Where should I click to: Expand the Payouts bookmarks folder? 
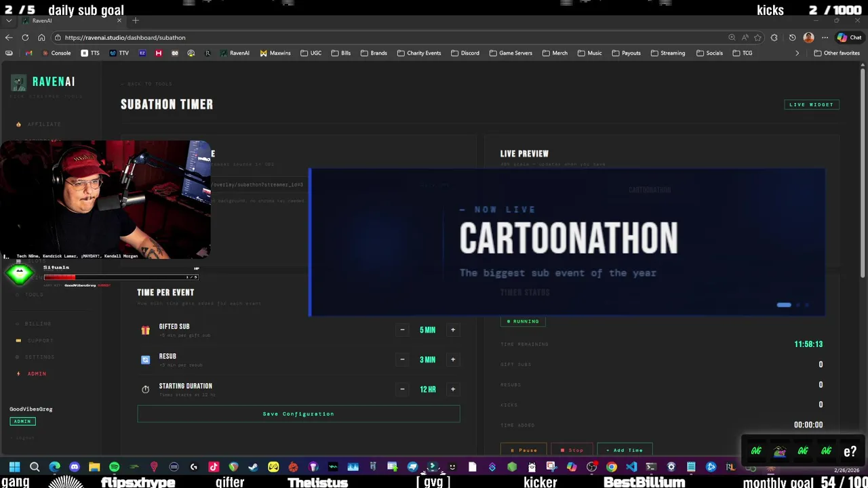click(626, 53)
